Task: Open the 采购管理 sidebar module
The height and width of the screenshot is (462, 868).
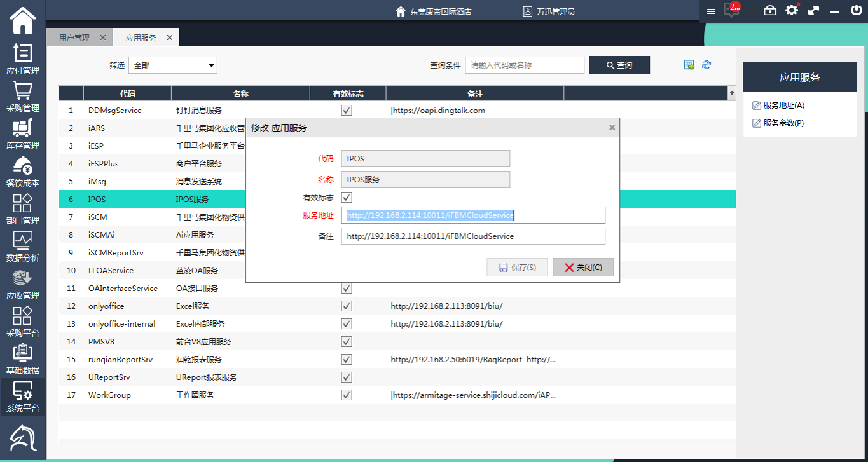Action: (x=23, y=97)
